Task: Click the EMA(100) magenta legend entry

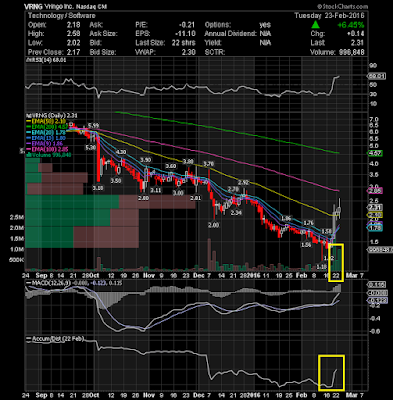Action: pyautogui.click(x=47, y=149)
